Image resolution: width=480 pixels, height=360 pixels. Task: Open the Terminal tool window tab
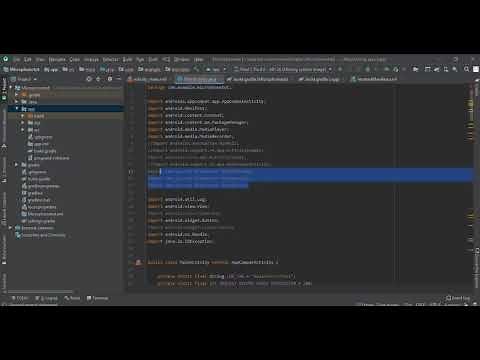(98, 298)
